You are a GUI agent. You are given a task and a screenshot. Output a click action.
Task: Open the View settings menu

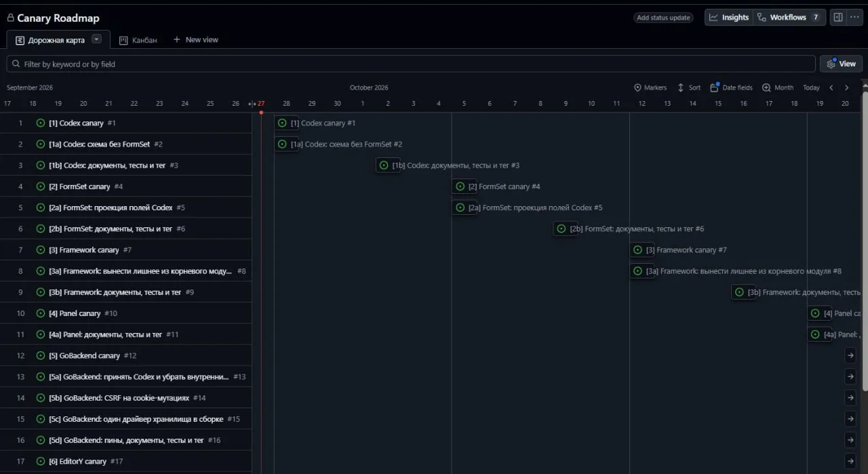coord(841,64)
